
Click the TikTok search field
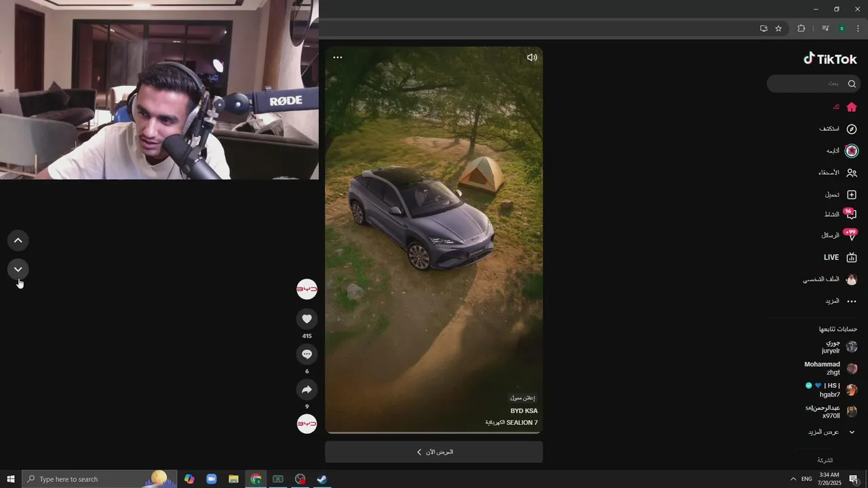click(x=813, y=83)
